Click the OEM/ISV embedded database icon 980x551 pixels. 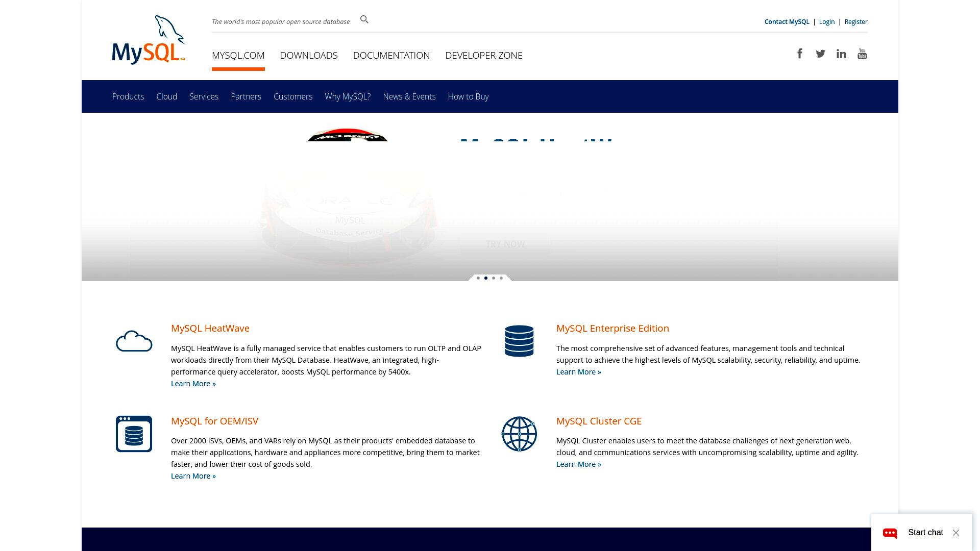134,434
